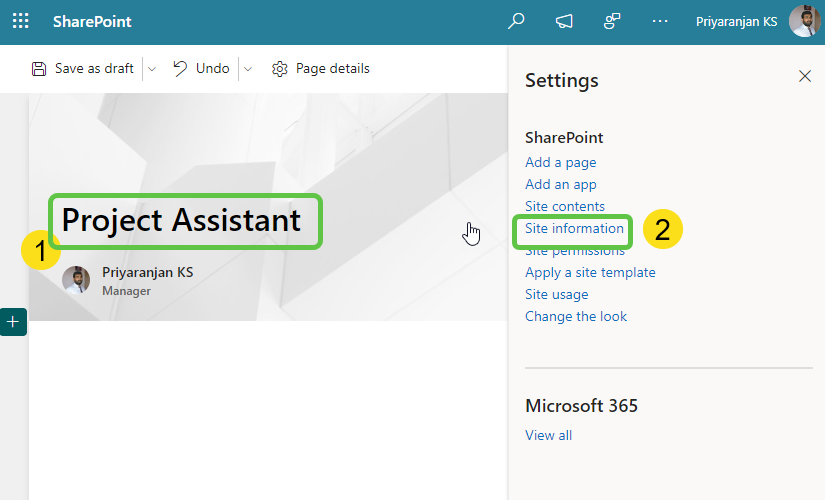Click the Priyaranjan KS profile picture in header
Screen dimensions: 825x500
pos(804,21)
